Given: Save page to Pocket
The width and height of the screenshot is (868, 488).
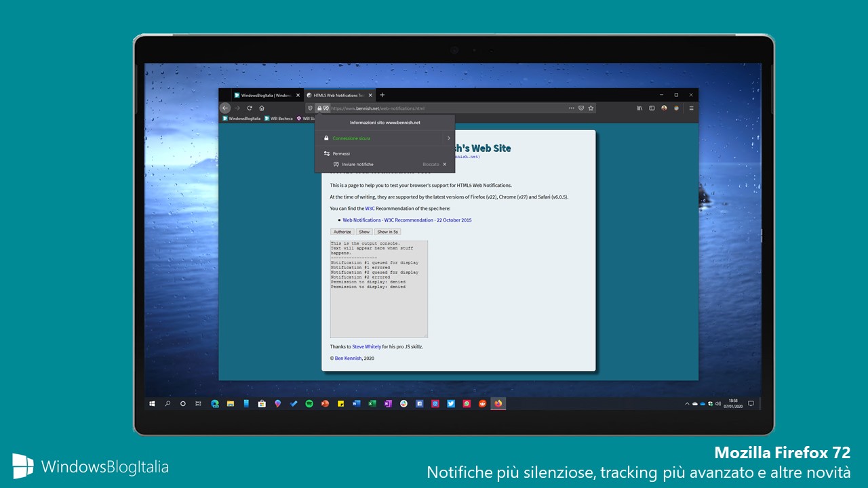Looking at the screenshot, I should (581, 108).
